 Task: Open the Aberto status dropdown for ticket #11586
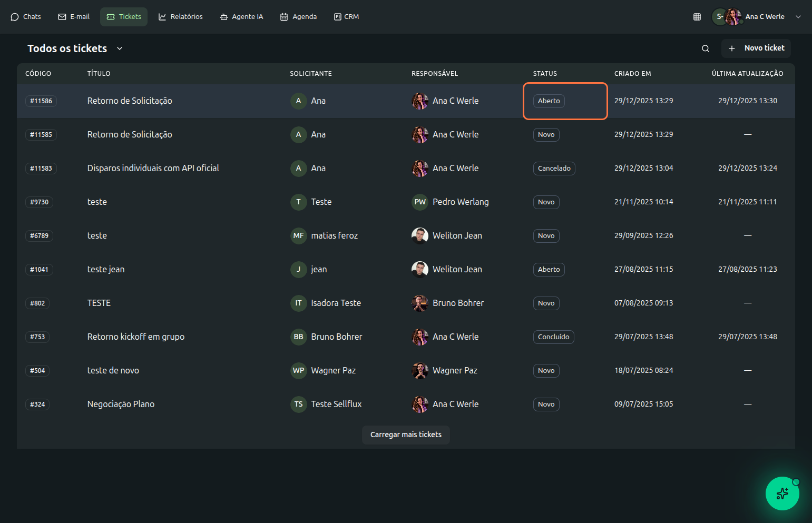tap(549, 101)
